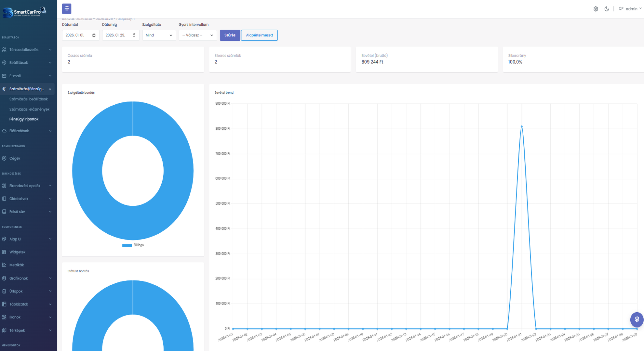Open the settings gear icon in header
The image size is (644, 351).
[x=596, y=9]
